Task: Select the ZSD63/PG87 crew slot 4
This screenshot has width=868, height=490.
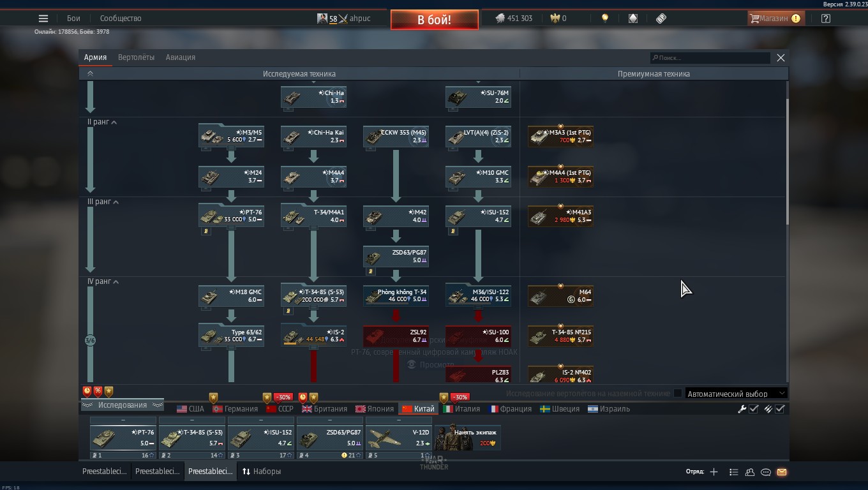Action: [x=330, y=438]
